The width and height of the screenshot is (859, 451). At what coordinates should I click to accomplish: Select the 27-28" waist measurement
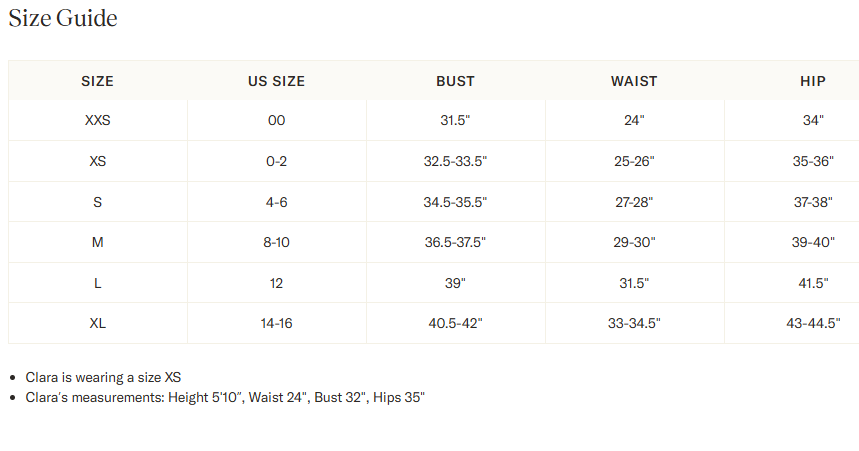(x=634, y=202)
